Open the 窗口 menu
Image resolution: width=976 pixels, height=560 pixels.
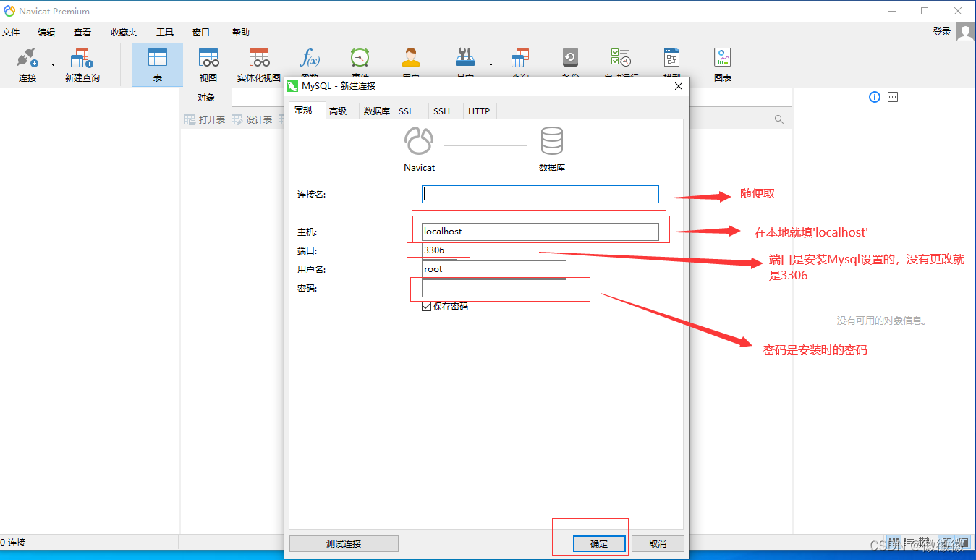coord(201,33)
